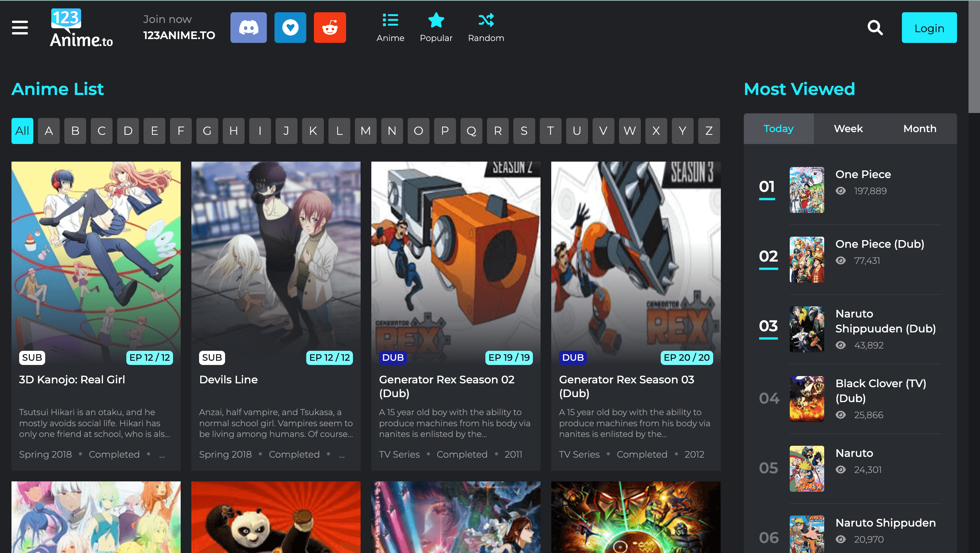980x553 pixels.
Task: Click the EP 20 / 20 badge
Action: [x=687, y=358]
